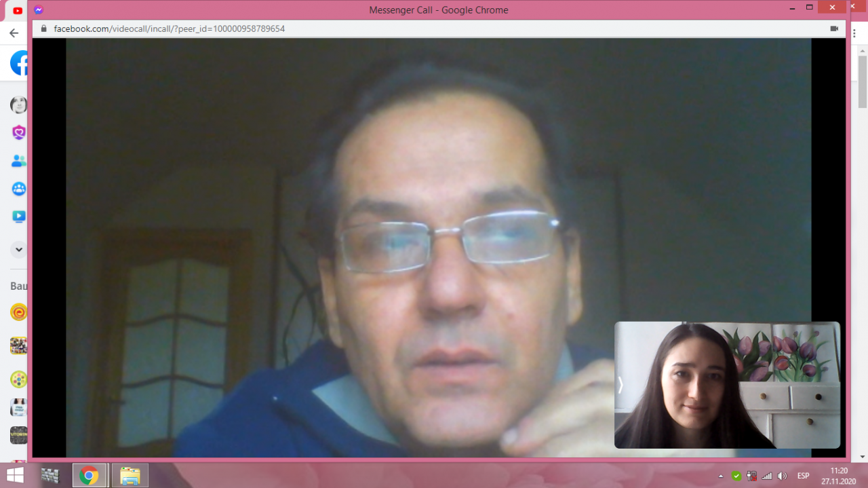Viewport: 868px width, 488px height.
Task: Click the camera permission icon in address bar
Action: point(834,29)
